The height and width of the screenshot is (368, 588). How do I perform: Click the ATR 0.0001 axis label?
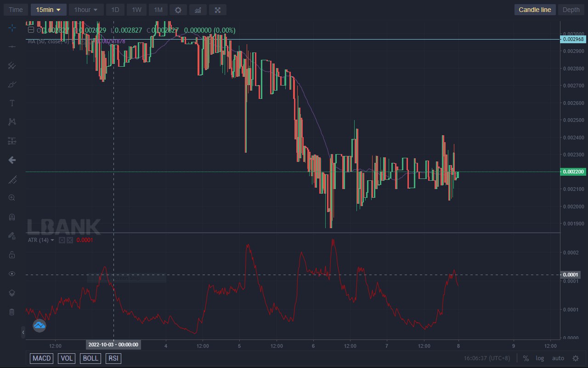571,275
